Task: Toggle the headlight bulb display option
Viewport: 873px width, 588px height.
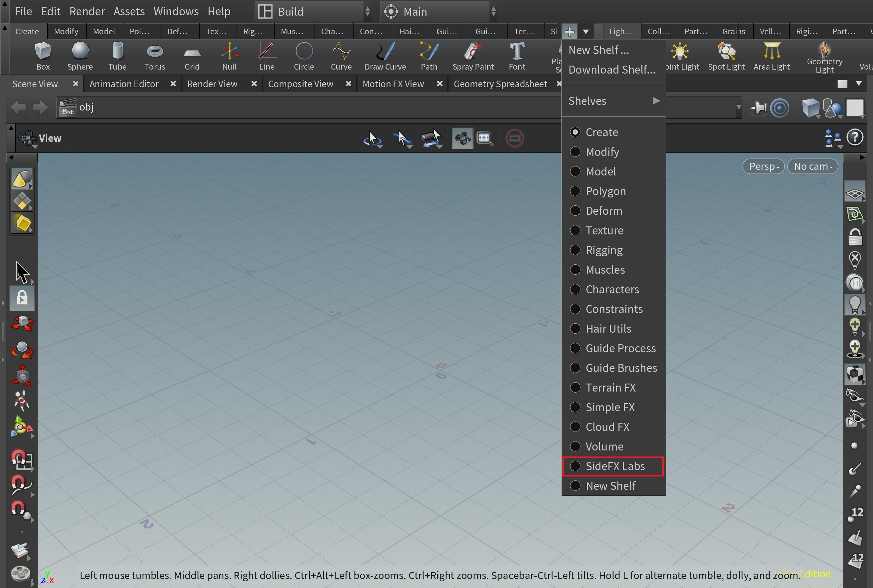Action: [855, 305]
